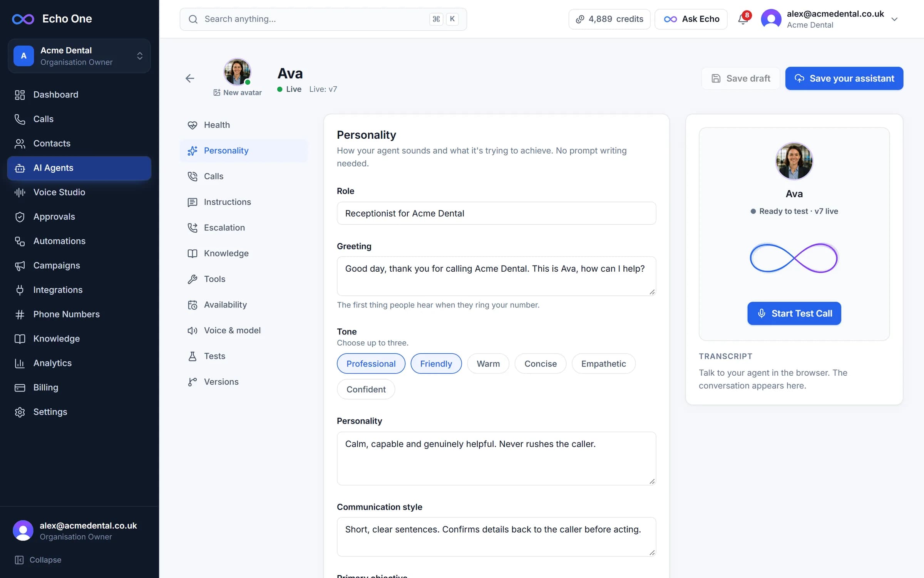Switch to the Escalation section
The width and height of the screenshot is (924, 578).
point(243,227)
